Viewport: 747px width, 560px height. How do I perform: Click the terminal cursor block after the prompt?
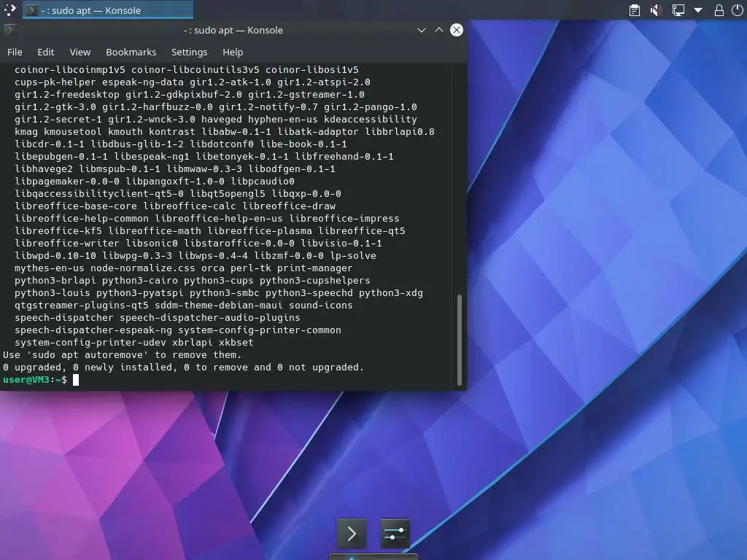click(76, 379)
